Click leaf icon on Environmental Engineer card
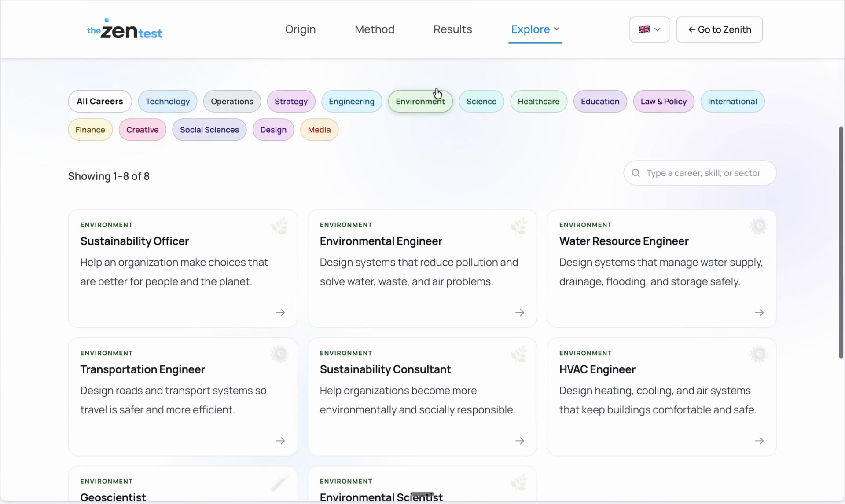The height and width of the screenshot is (504, 845). 519,226
